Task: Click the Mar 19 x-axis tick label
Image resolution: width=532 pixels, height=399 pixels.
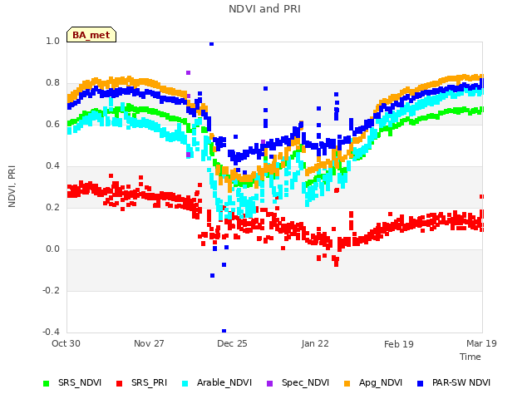Action: [x=481, y=343]
